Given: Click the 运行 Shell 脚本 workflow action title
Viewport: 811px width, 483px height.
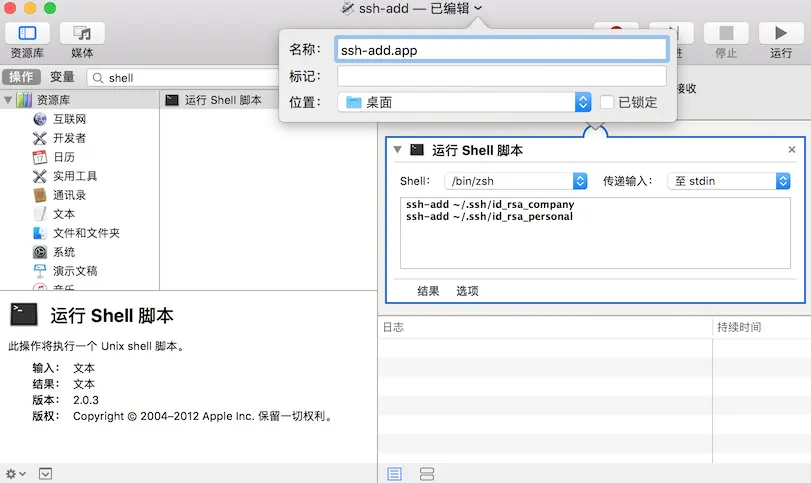Looking at the screenshot, I should pos(477,150).
